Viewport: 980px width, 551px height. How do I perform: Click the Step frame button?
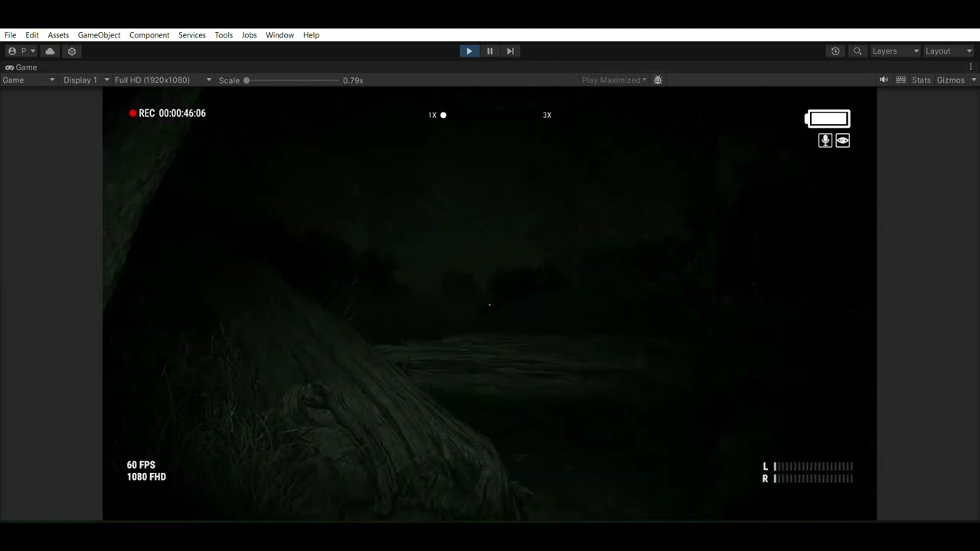click(511, 51)
